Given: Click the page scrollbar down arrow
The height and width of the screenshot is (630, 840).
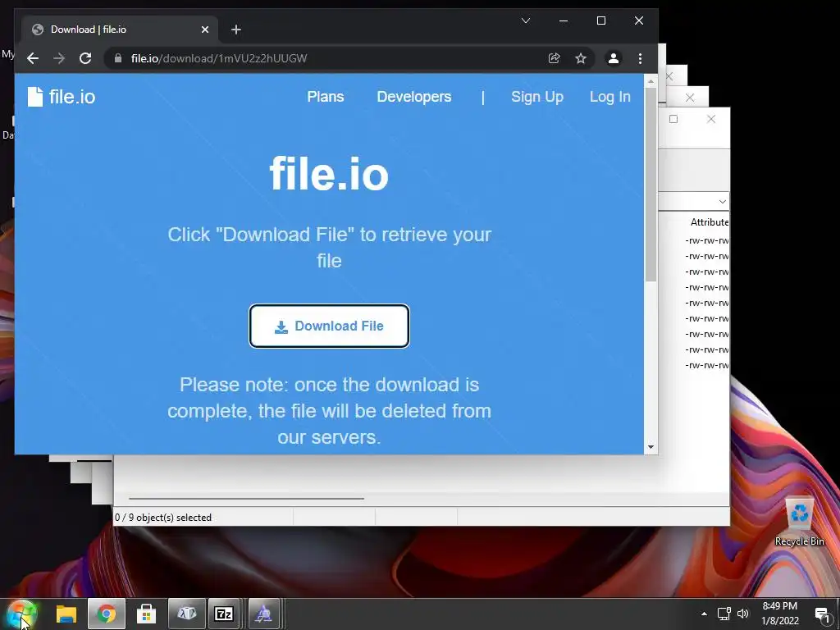Looking at the screenshot, I should point(651,447).
